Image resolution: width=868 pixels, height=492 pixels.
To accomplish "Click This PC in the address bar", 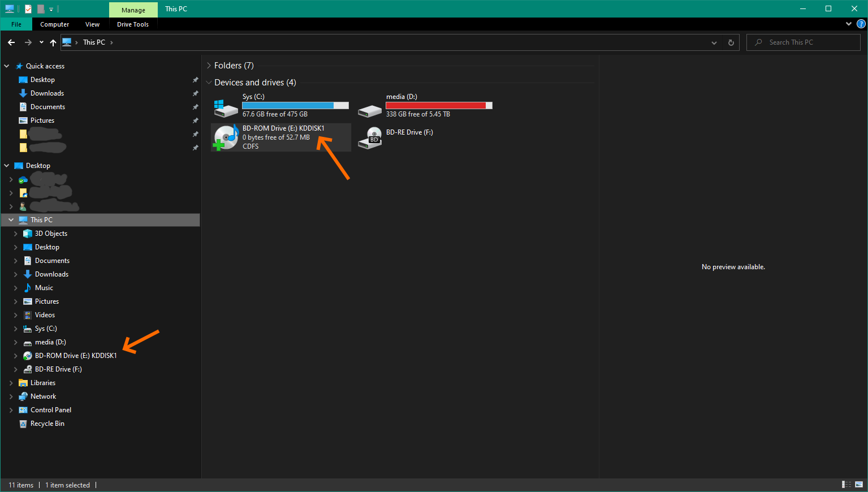I will tap(94, 42).
